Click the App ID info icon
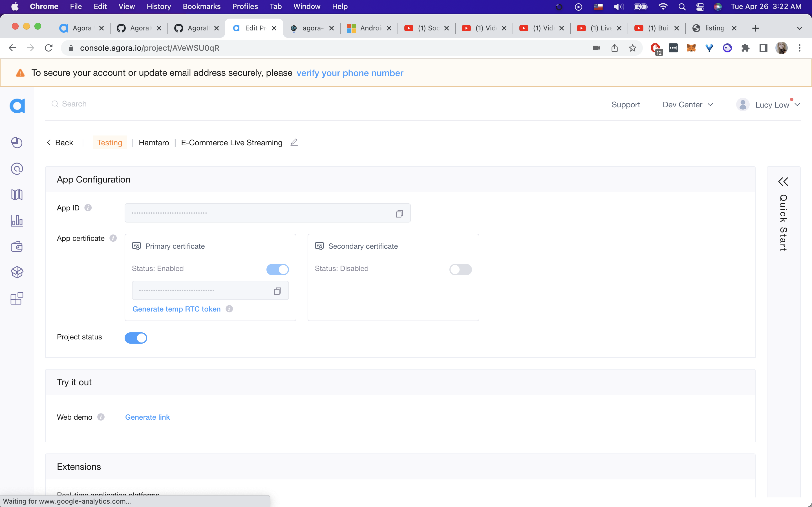Viewport: 812px width, 507px height. coord(88,208)
